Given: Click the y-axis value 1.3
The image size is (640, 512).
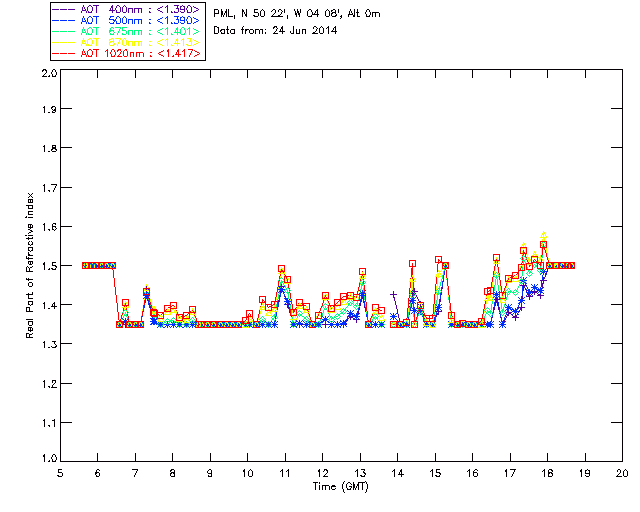Looking at the screenshot, I should click(49, 344).
